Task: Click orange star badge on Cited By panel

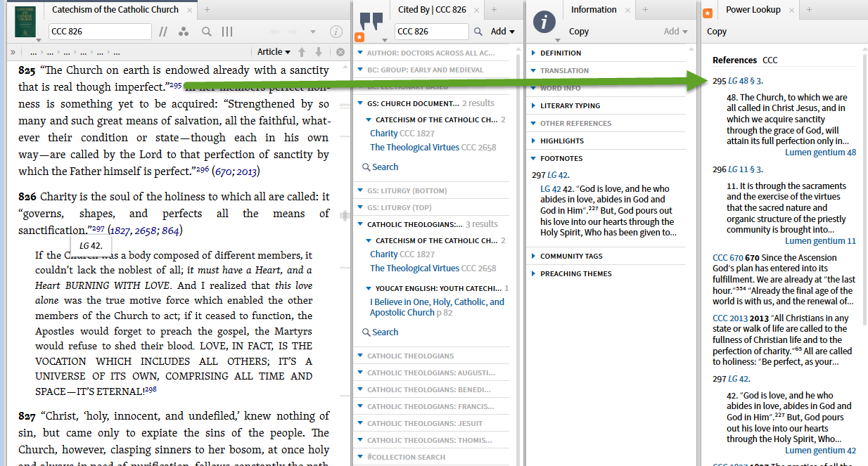Action: point(359,37)
